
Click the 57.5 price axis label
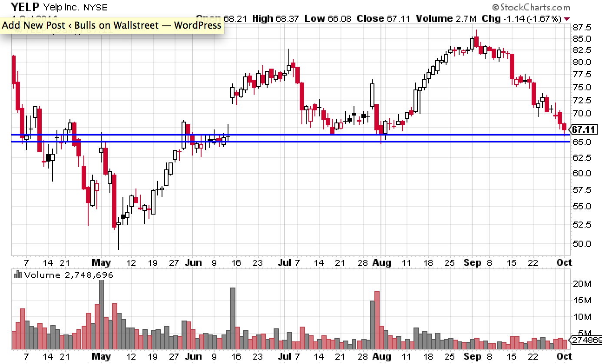582,190
